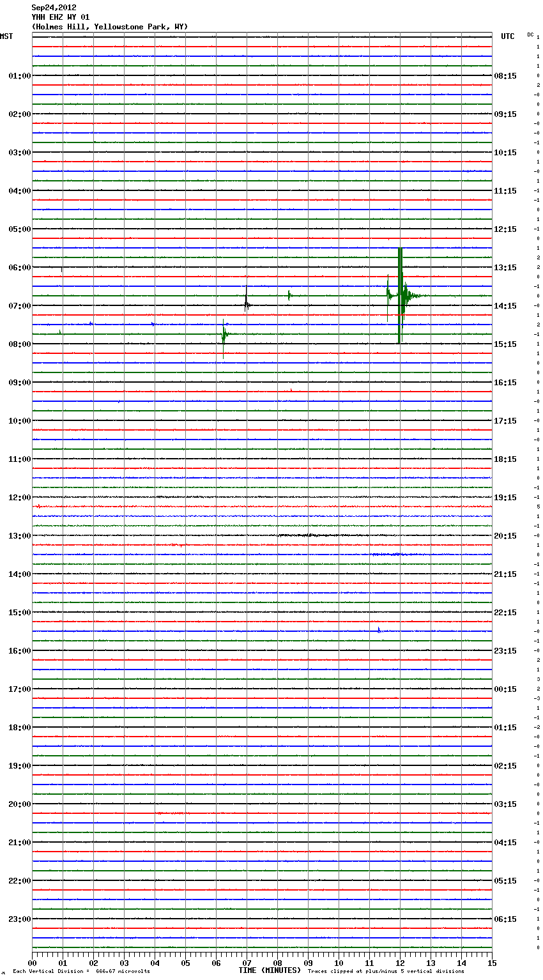Select the 15:00 MST time label
Image resolution: width=543 pixels, height=980 pixels.
(20, 613)
